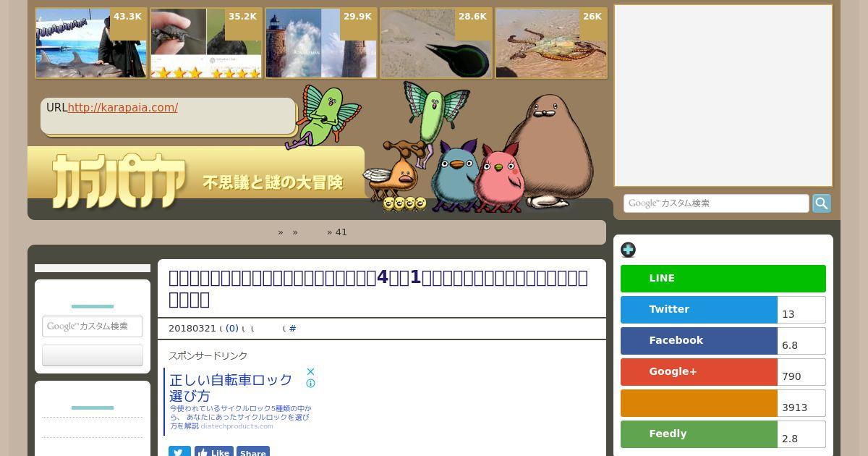The height and width of the screenshot is (456, 868).
Task: Open the 35.2K star-rated article thumbnail
Action: [x=206, y=43]
